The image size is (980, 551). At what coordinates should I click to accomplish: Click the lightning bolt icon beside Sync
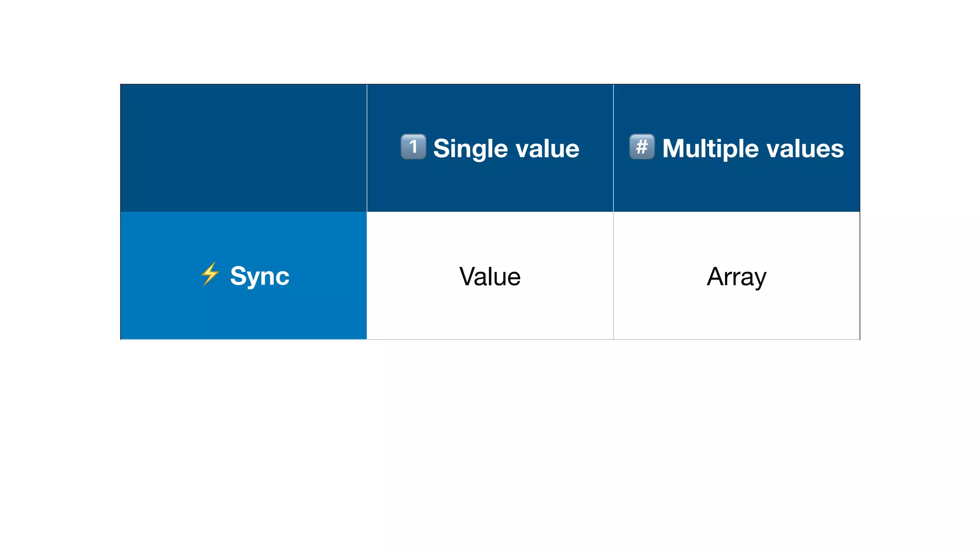pos(210,274)
